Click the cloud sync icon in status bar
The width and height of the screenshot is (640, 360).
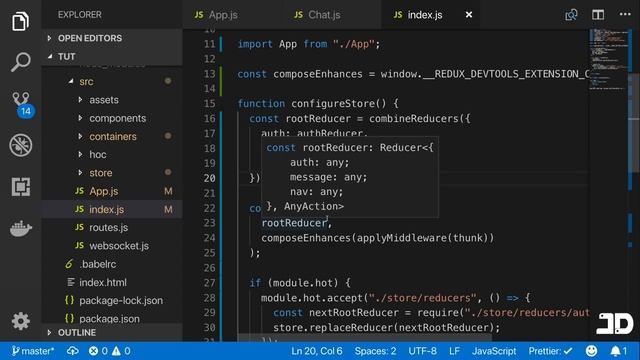[x=73, y=351]
